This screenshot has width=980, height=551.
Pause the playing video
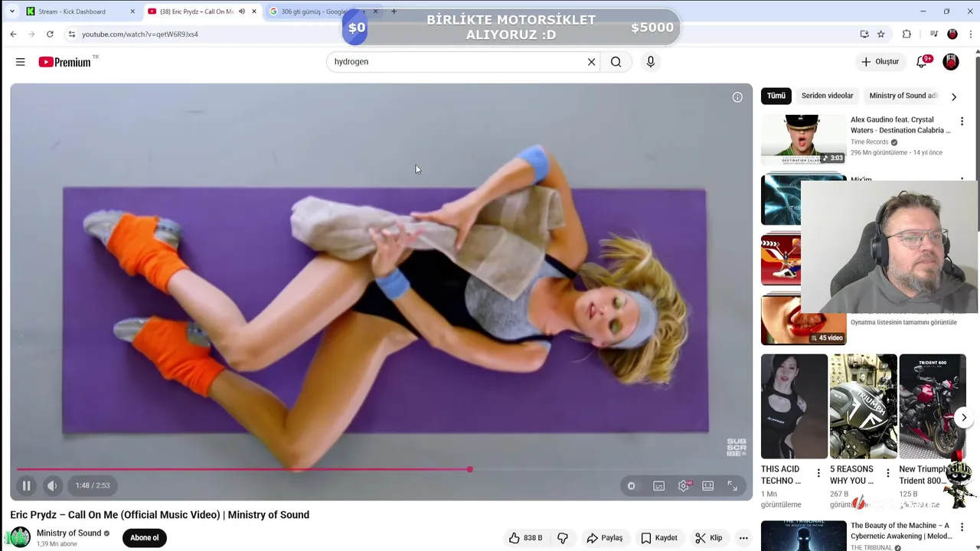click(x=26, y=485)
